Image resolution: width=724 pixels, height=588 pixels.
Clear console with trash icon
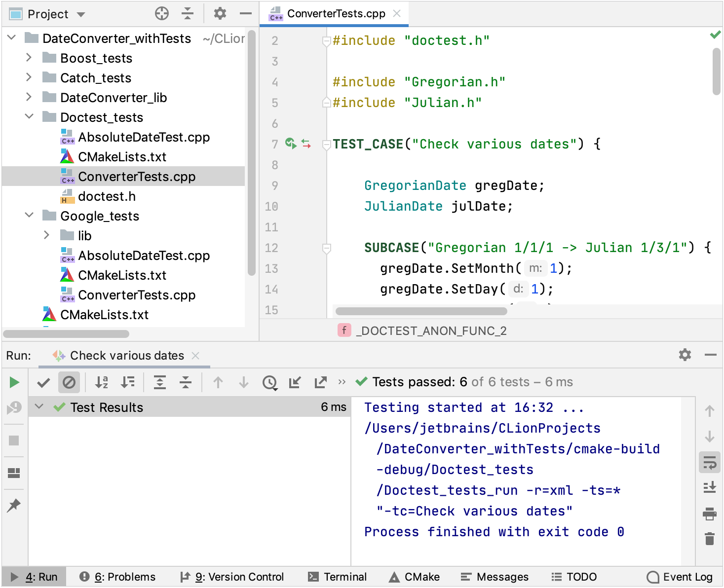710,539
